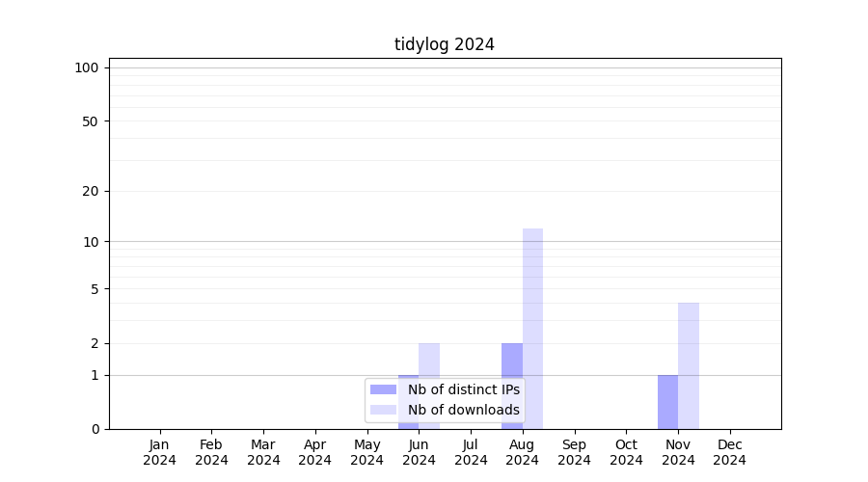Select the November downloads bar
The image size is (868, 482).
(689, 366)
